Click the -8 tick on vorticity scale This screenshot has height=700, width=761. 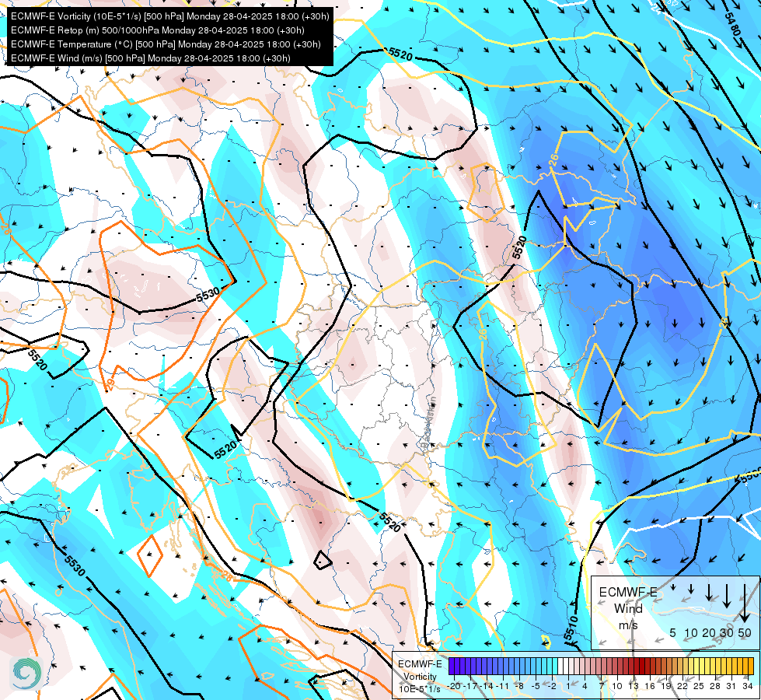coord(519,686)
